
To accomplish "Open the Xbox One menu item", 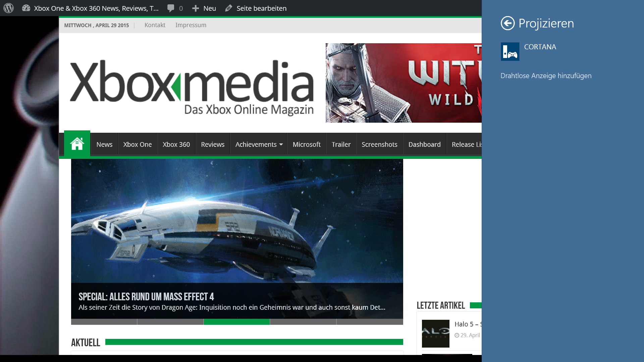I will (138, 144).
